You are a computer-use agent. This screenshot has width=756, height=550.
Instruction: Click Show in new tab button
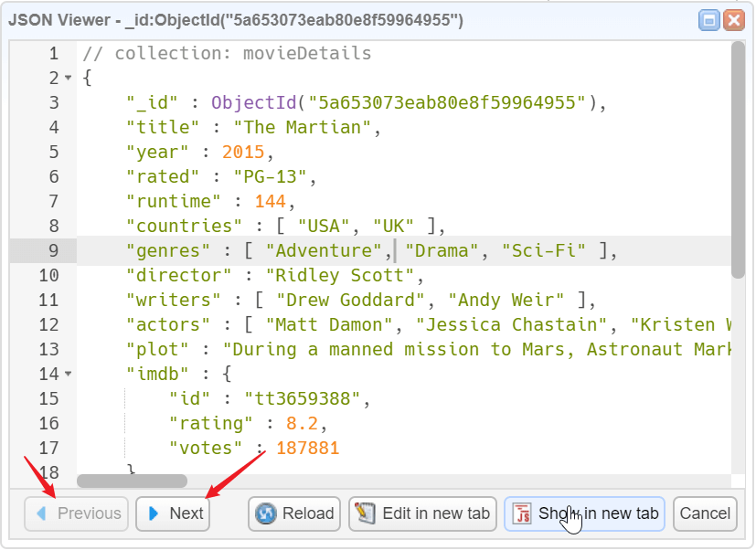pos(584,513)
